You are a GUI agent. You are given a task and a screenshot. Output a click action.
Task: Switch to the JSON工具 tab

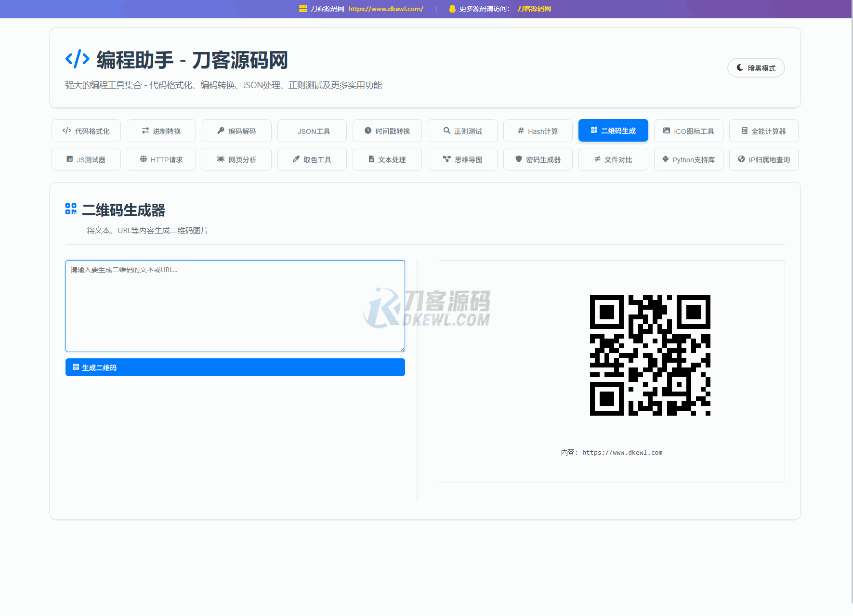[x=312, y=131]
